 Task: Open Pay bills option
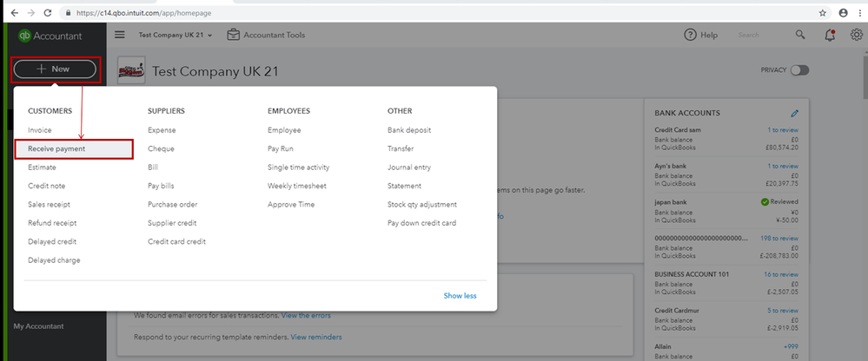[161, 186]
